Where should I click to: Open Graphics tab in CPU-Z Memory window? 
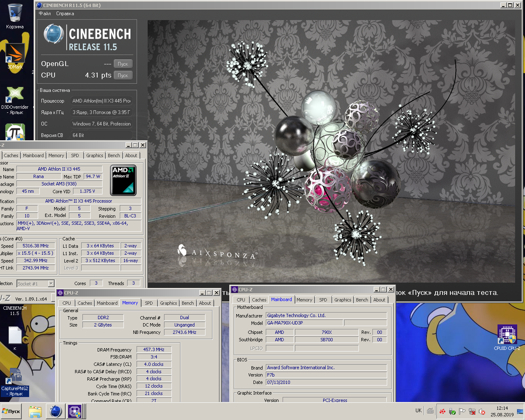click(x=169, y=303)
